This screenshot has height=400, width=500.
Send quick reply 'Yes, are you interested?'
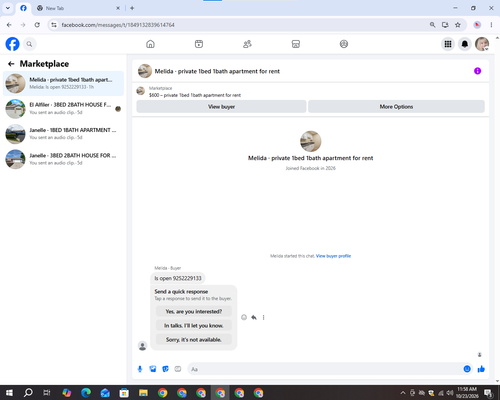pyautogui.click(x=194, y=311)
